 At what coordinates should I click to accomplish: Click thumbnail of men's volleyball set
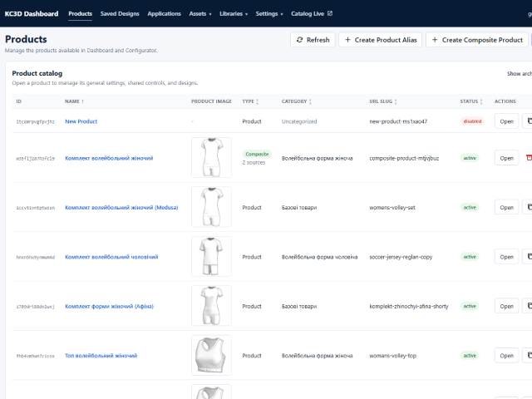pyautogui.click(x=211, y=256)
